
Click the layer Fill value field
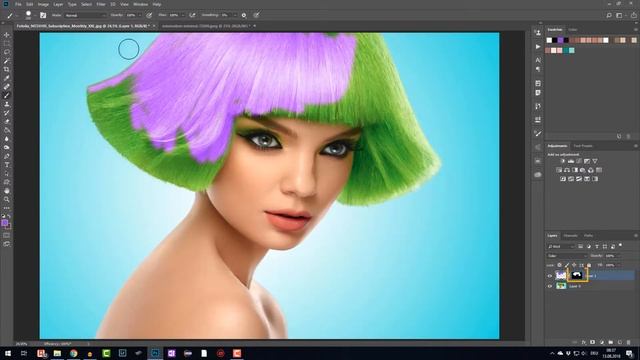(611, 265)
